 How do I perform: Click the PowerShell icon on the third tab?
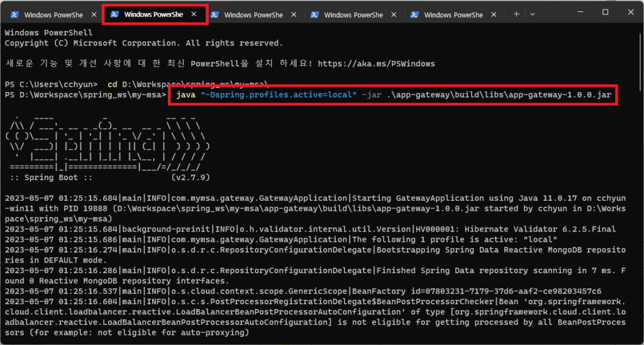coord(215,14)
